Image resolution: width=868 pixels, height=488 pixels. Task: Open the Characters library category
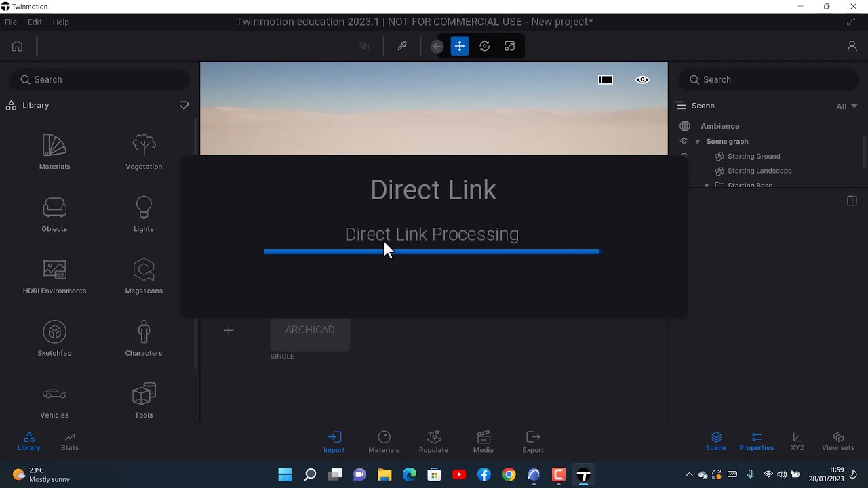[x=144, y=339]
